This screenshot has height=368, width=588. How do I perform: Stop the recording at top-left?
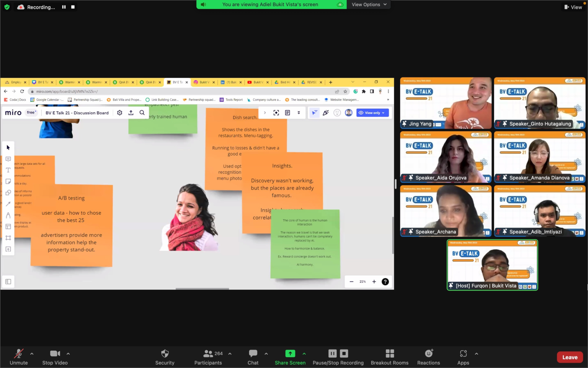coord(73,7)
